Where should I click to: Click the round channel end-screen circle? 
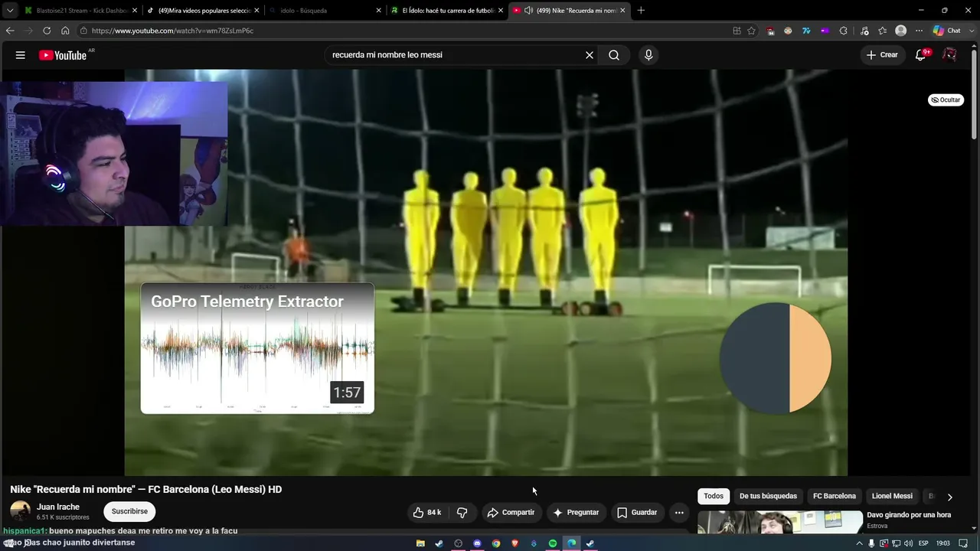776,358
